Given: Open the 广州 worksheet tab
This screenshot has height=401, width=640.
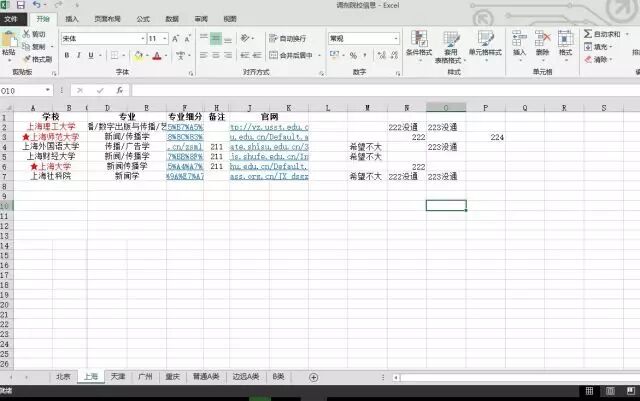Looking at the screenshot, I should coord(145,376).
